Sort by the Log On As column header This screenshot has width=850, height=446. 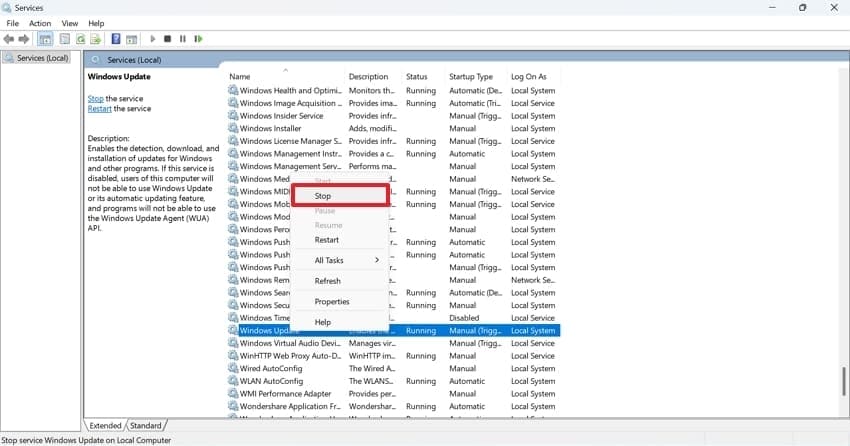[533, 76]
